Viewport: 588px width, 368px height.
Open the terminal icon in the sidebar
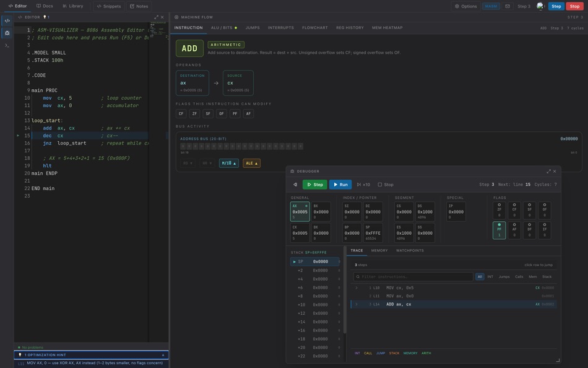pyautogui.click(x=7, y=45)
